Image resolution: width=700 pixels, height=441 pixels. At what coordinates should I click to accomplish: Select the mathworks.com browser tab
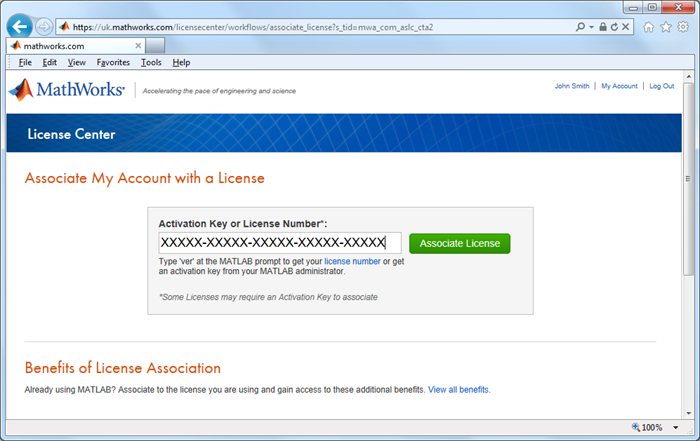(x=55, y=46)
